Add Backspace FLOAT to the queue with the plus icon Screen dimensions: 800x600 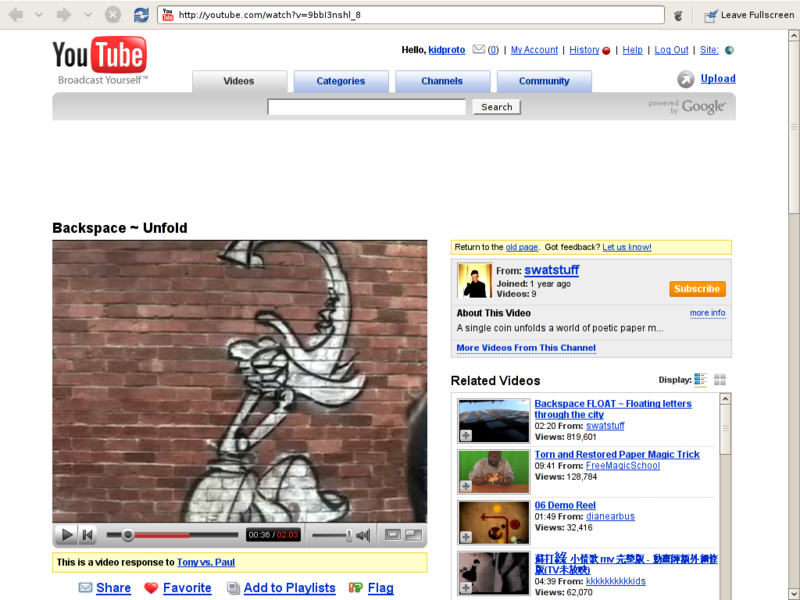(466, 435)
